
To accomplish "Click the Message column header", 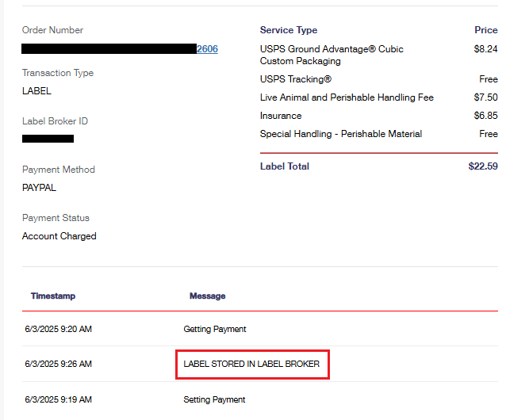I will [x=207, y=296].
